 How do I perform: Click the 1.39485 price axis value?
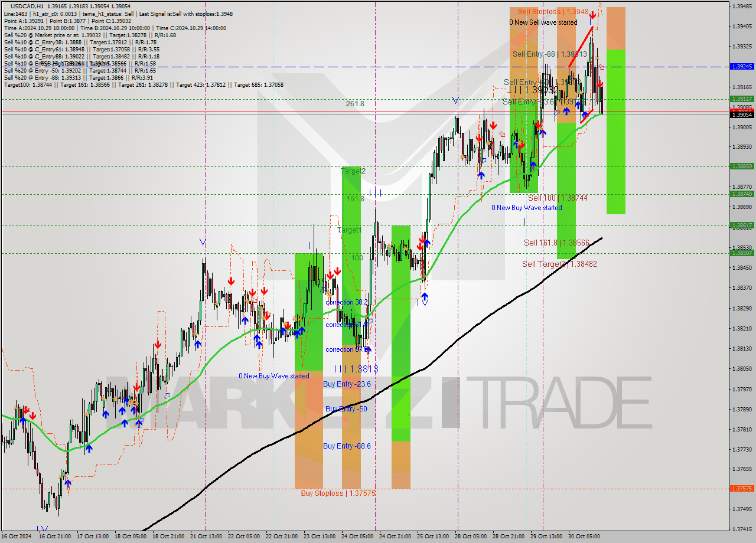point(741,6)
